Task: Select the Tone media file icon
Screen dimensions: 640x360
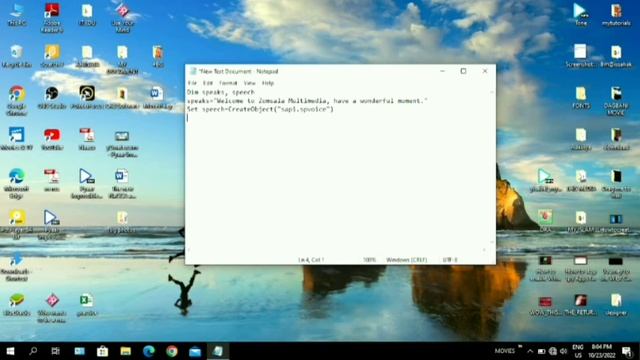Action: (581, 15)
